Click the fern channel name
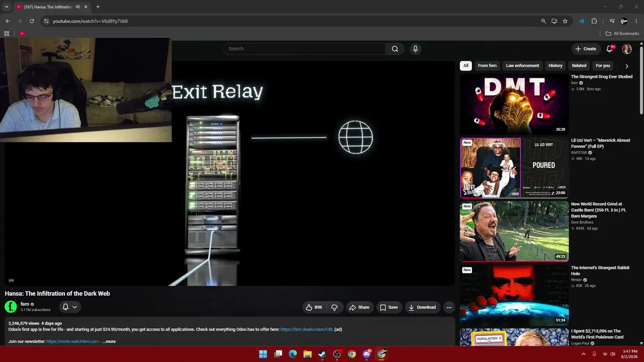644x362 pixels. pos(25,304)
